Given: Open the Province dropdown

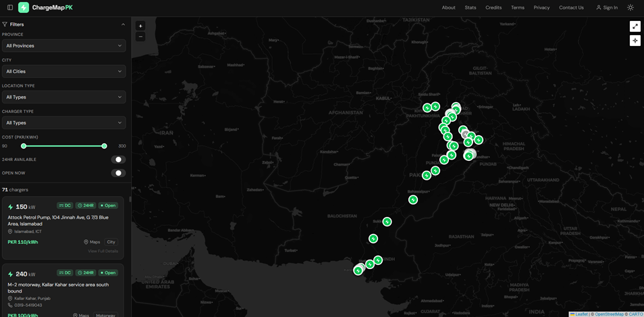Looking at the screenshot, I should (x=63, y=46).
